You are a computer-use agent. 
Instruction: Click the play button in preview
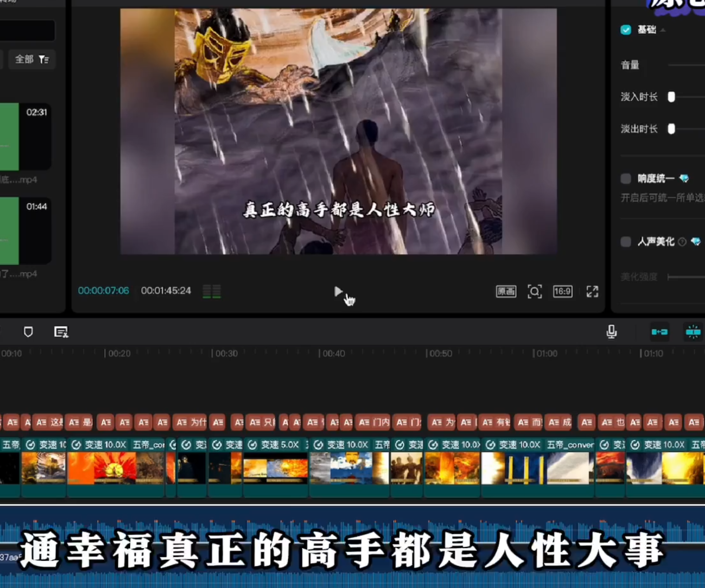click(338, 291)
